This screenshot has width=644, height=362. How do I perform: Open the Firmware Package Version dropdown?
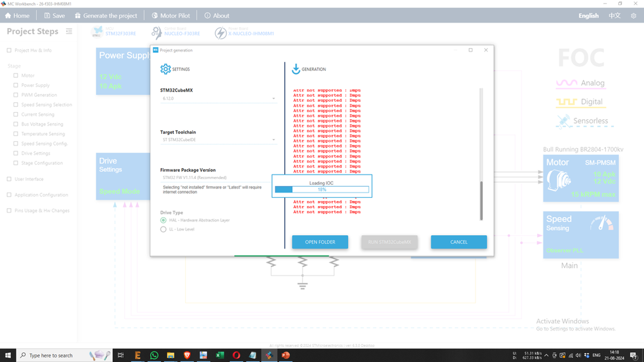217,178
